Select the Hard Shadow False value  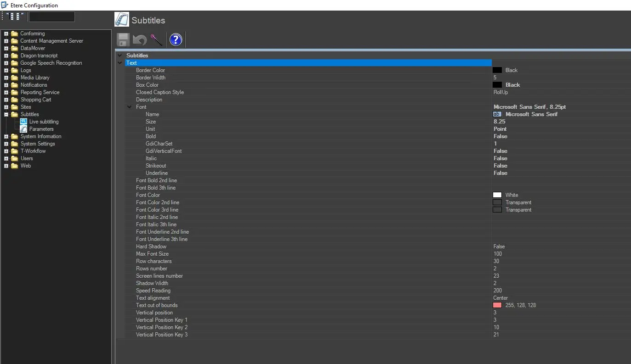tap(499, 246)
